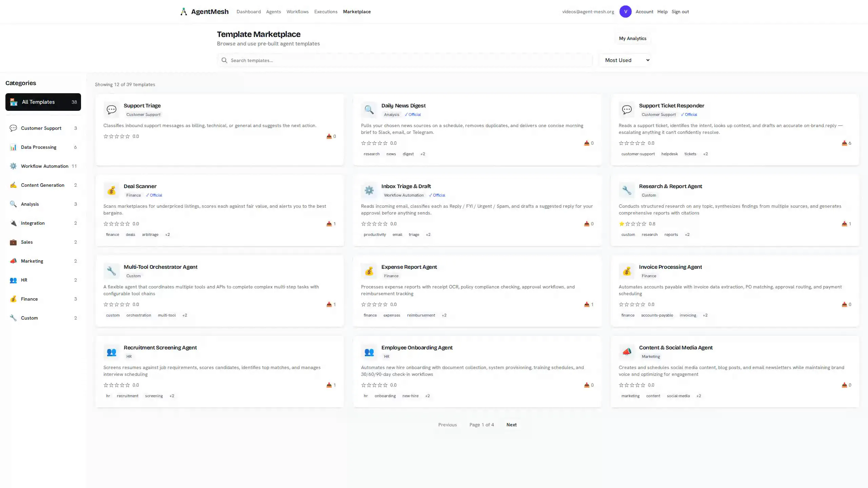
Task: Click the star rating on Research & Report Agent
Action: (633, 224)
